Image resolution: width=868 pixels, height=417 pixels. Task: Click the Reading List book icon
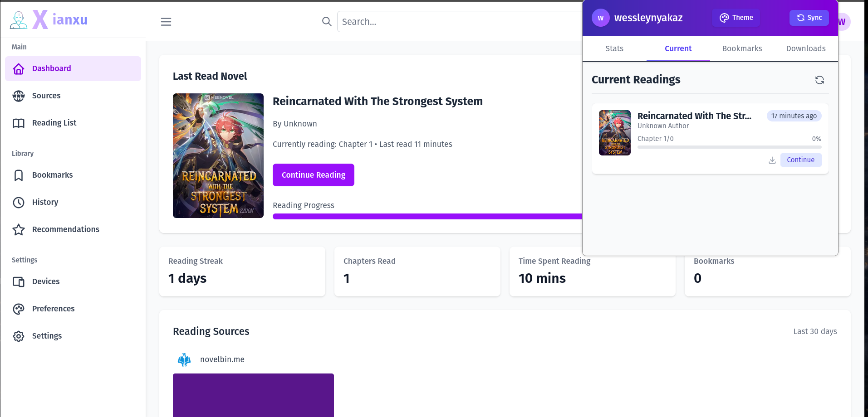pyautogui.click(x=19, y=123)
